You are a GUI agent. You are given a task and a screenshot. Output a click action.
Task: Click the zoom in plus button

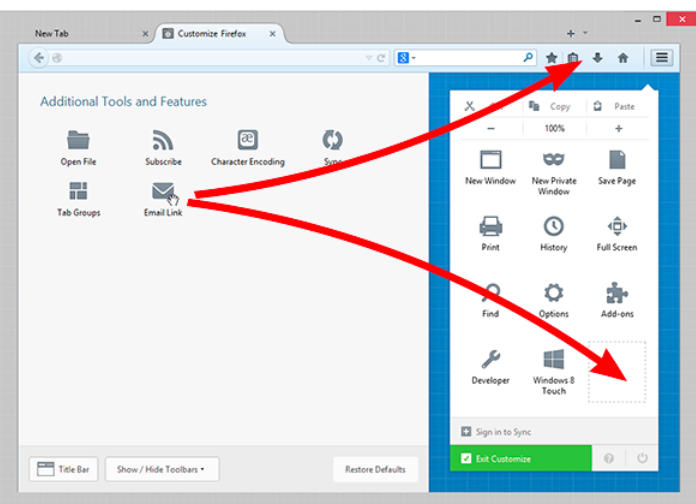(618, 128)
